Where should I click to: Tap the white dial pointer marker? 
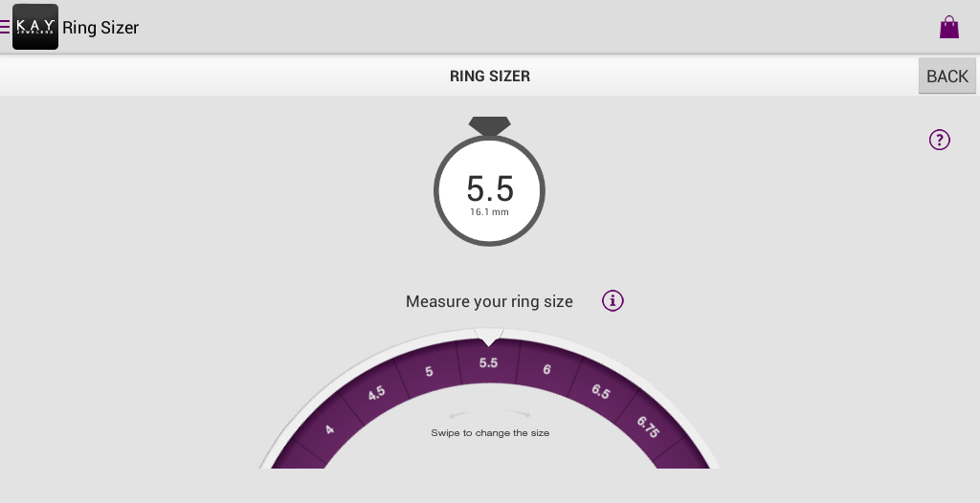tap(489, 337)
